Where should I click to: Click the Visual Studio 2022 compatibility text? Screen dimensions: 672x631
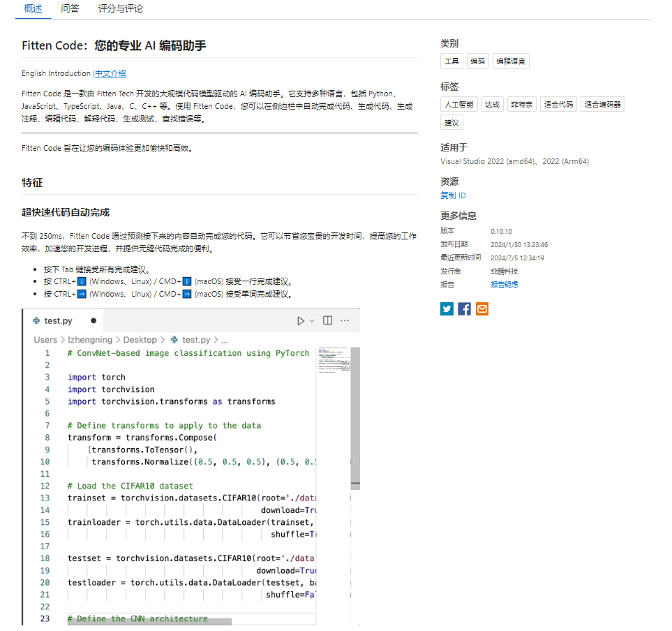pos(515,162)
